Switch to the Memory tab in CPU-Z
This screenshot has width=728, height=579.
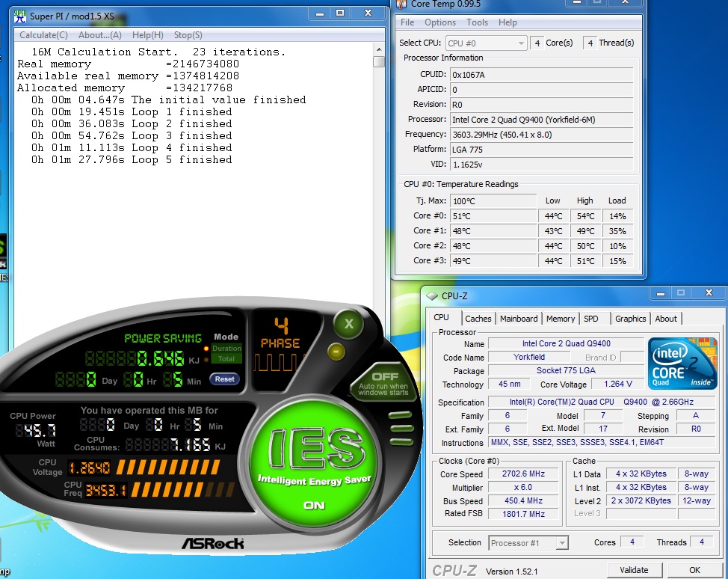pos(561,319)
